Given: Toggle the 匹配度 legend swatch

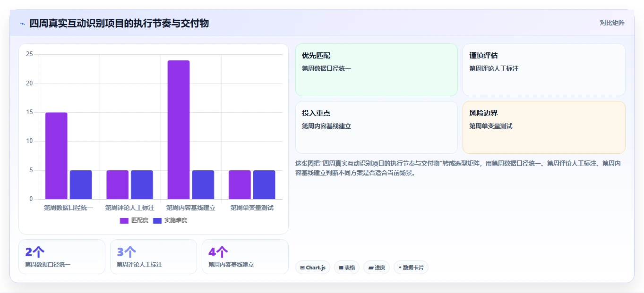Looking at the screenshot, I should click(124, 221).
